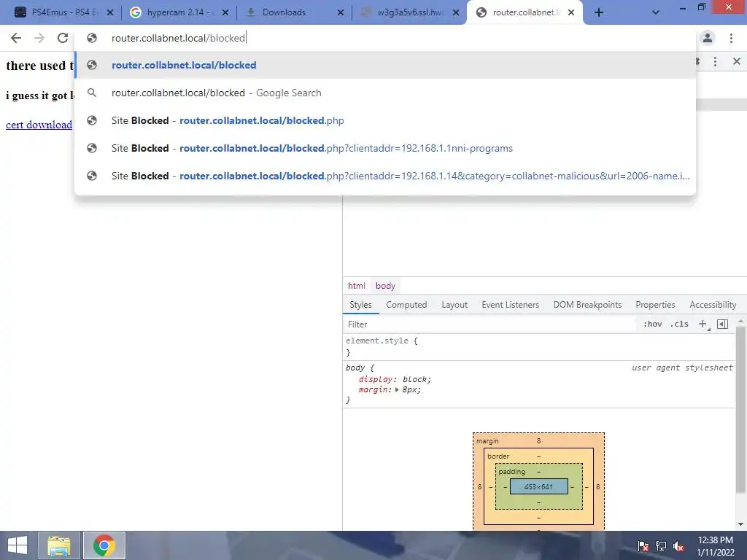Expand the margin shorthand triangle

[x=397, y=390]
